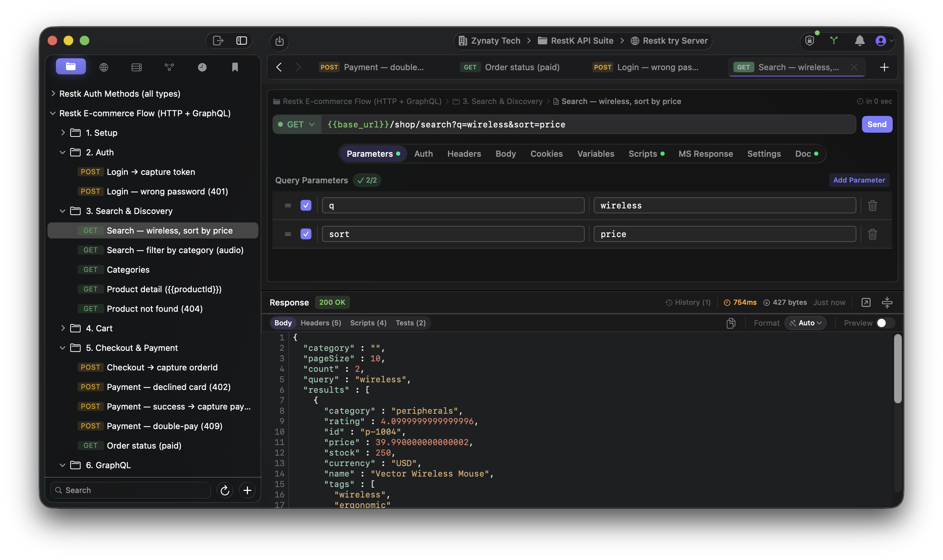Click the Send button
Screen dimensions: 943x560
pyautogui.click(x=877, y=124)
